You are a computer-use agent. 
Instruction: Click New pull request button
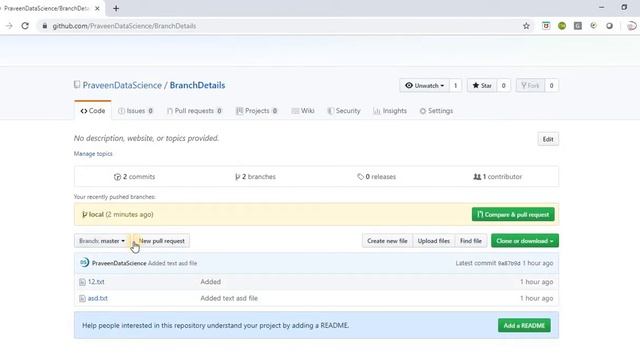click(x=161, y=241)
